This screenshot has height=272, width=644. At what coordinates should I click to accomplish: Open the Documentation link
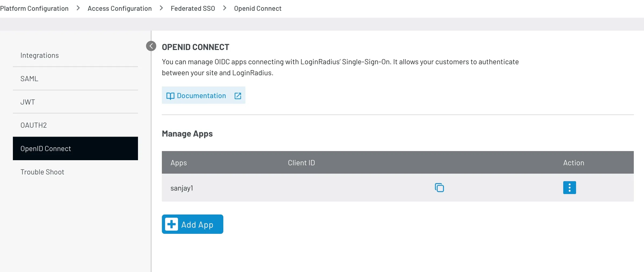click(x=201, y=95)
